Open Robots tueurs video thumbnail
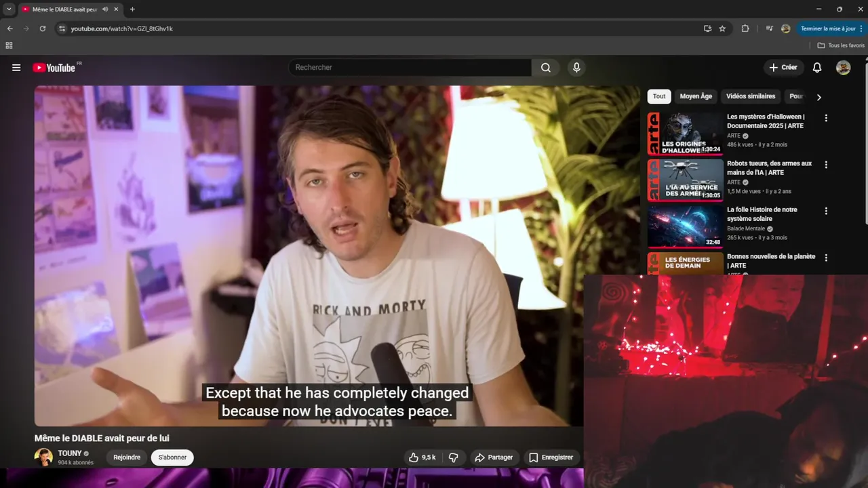868x488 pixels. click(686, 180)
